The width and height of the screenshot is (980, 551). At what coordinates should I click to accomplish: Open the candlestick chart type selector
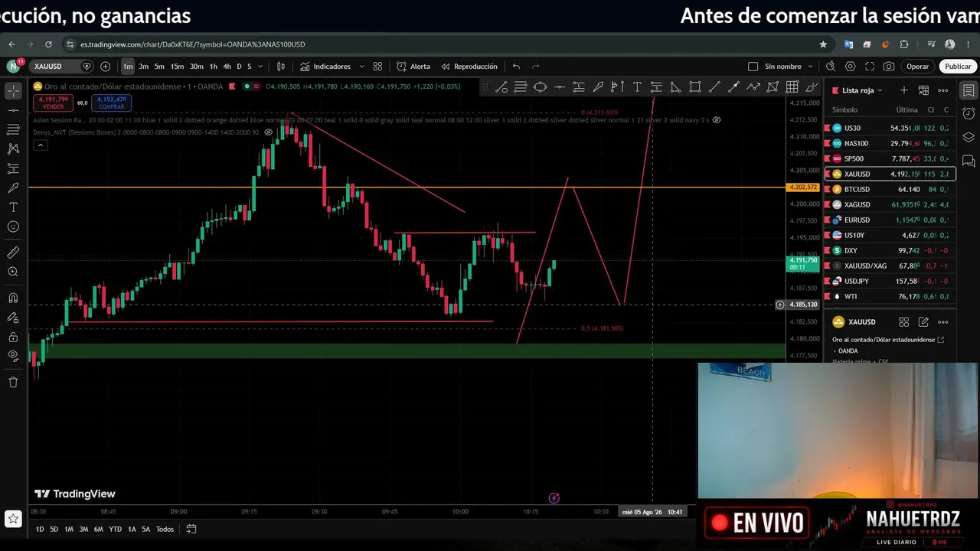click(x=281, y=67)
